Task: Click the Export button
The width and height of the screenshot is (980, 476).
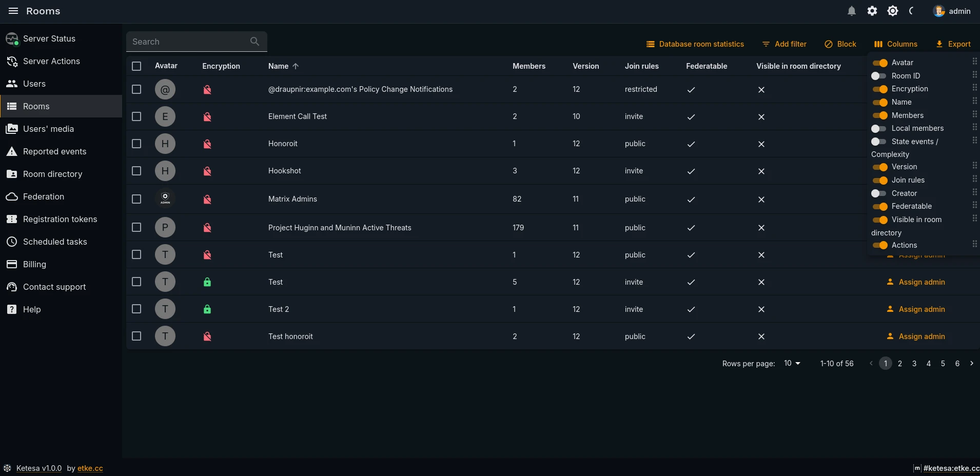Action: (953, 44)
